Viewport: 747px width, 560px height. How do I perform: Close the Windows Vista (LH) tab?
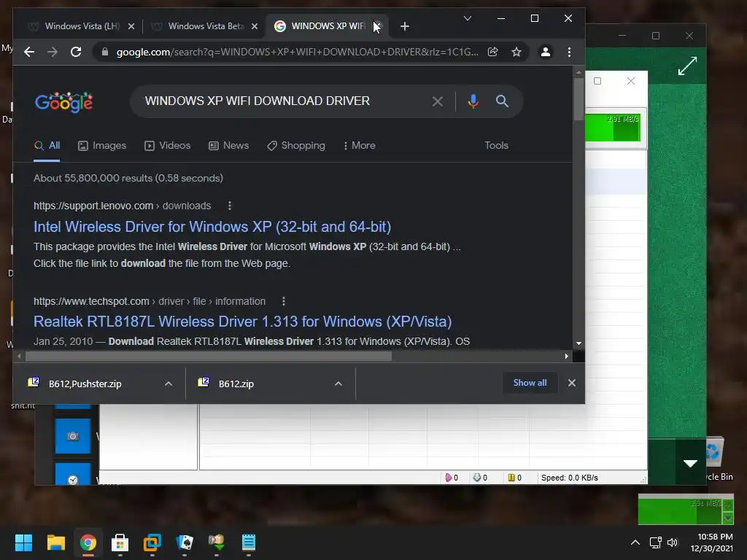pyautogui.click(x=131, y=26)
